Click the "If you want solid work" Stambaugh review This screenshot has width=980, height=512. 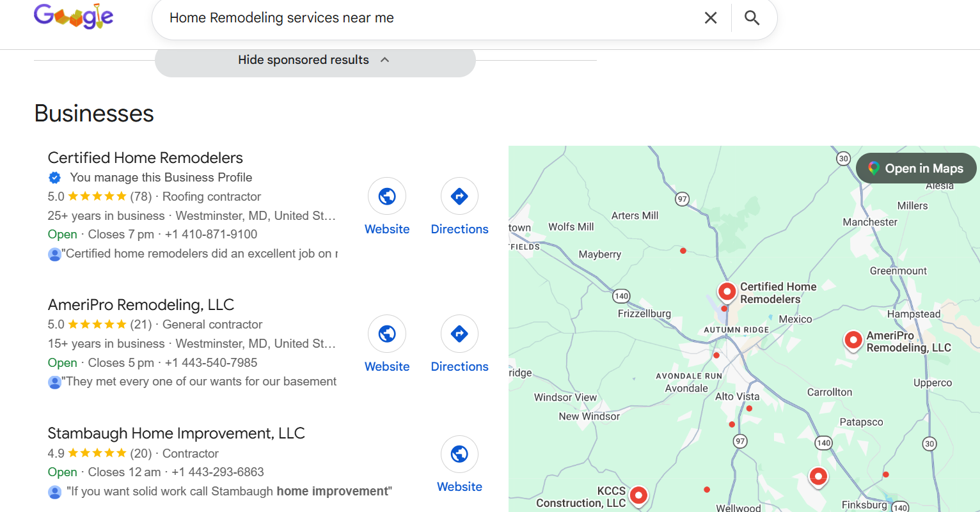pos(229,492)
